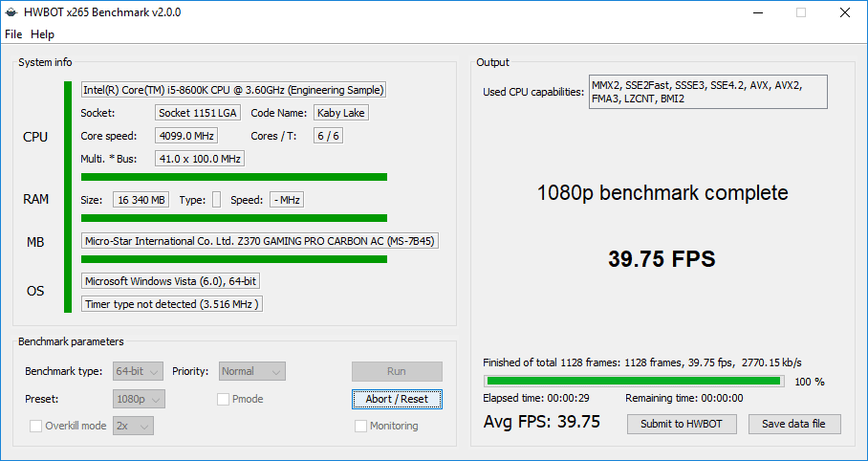Screen dimensions: 868x461
Task: Click the core speed 4099.0 MHz field
Action: point(186,136)
